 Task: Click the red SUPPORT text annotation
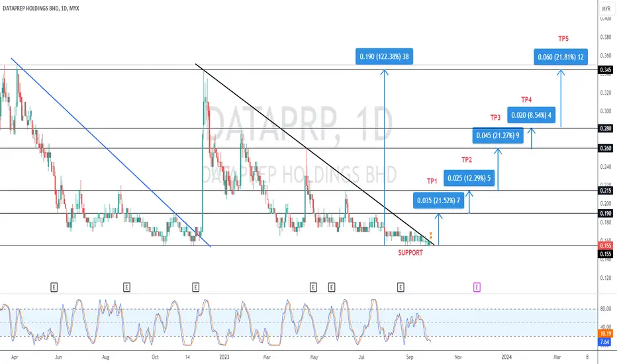point(410,253)
